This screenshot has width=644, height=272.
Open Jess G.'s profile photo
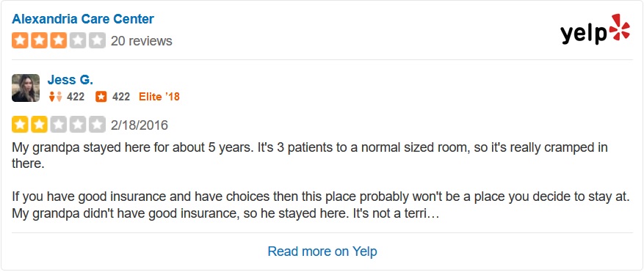pos(26,88)
